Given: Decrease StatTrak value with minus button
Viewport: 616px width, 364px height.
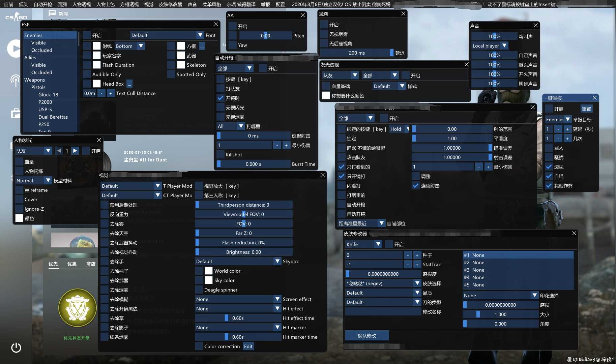Looking at the screenshot, I should [408, 265].
